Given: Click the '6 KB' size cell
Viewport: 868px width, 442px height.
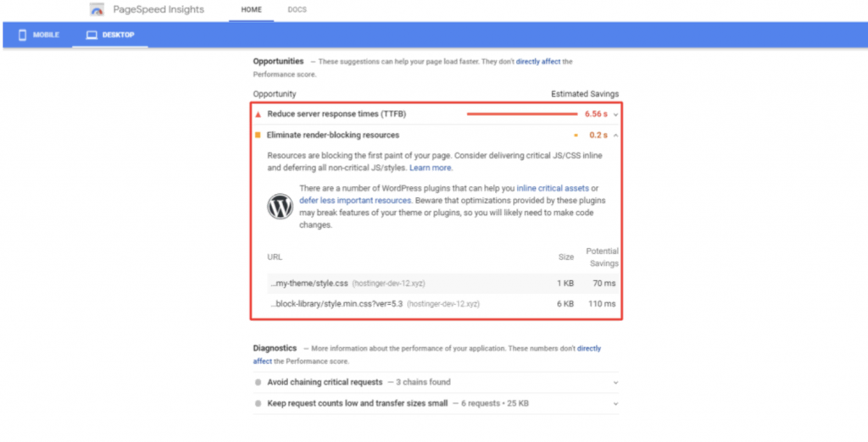Looking at the screenshot, I should click(565, 304).
